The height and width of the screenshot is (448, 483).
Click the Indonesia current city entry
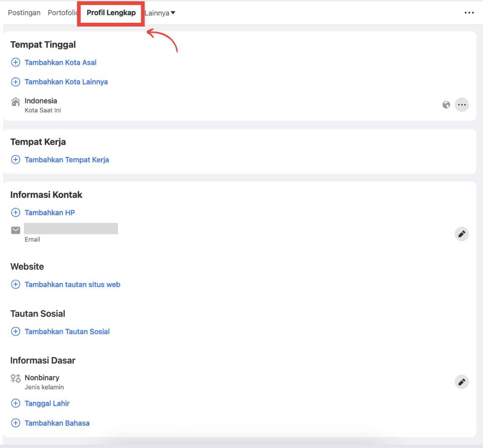tap(41, 101)
